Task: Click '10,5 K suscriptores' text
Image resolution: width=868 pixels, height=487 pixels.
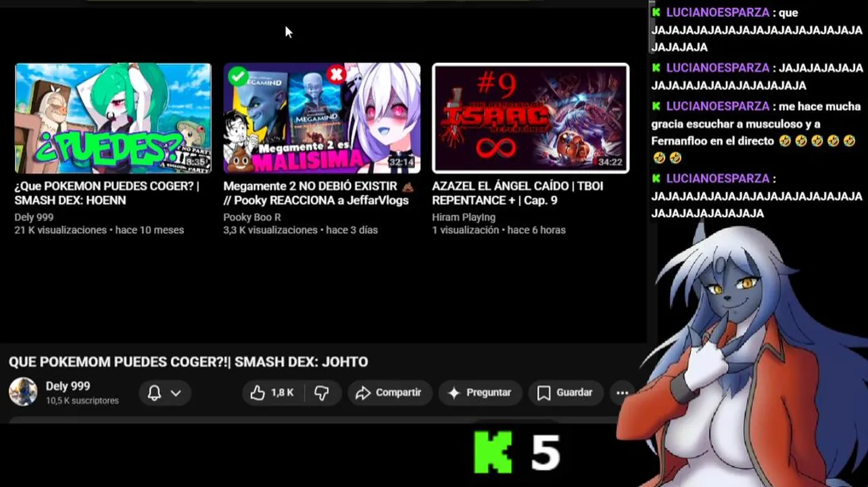Action: pos(82,401)
